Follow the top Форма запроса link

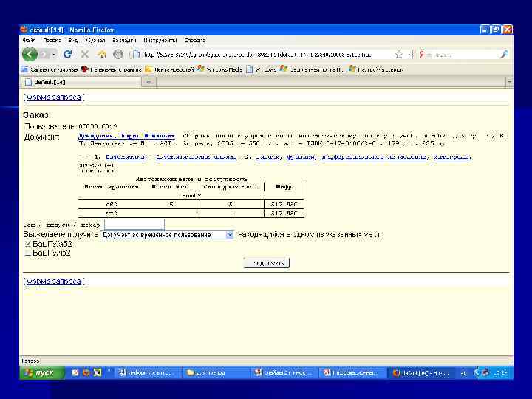coord(54,98)
